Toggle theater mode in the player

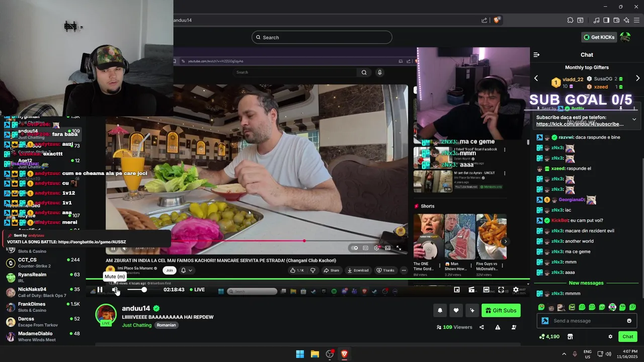coord(486,290)
